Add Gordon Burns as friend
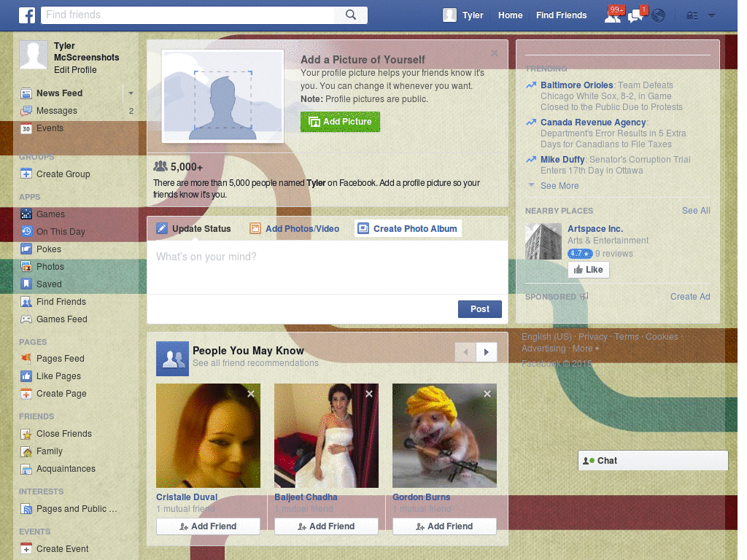 tap(444, 526)
